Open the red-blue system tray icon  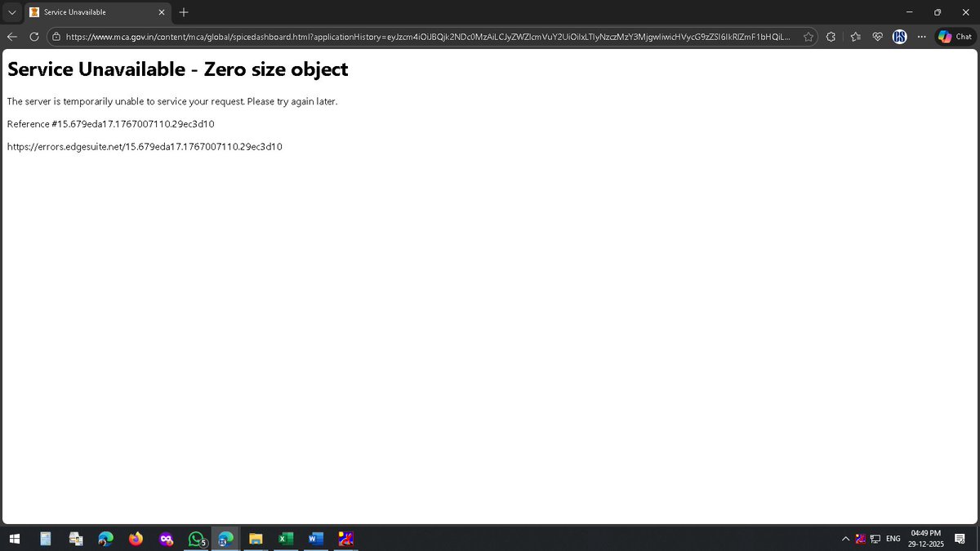click(x=860, y=539)
